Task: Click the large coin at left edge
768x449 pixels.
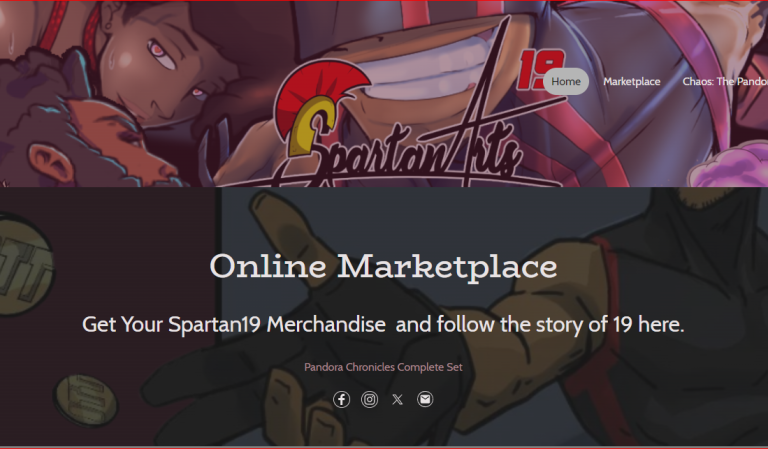Action: (24, 265)
